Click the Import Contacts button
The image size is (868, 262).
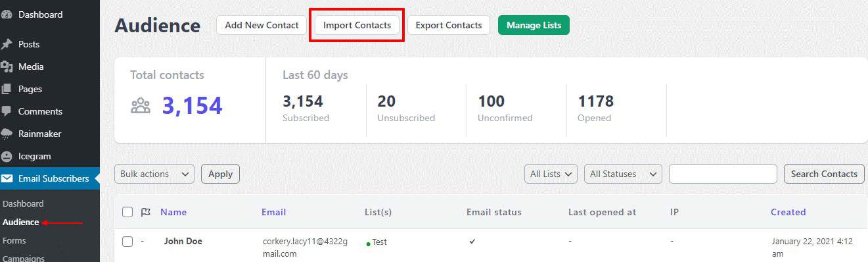[x=357, y=25]
